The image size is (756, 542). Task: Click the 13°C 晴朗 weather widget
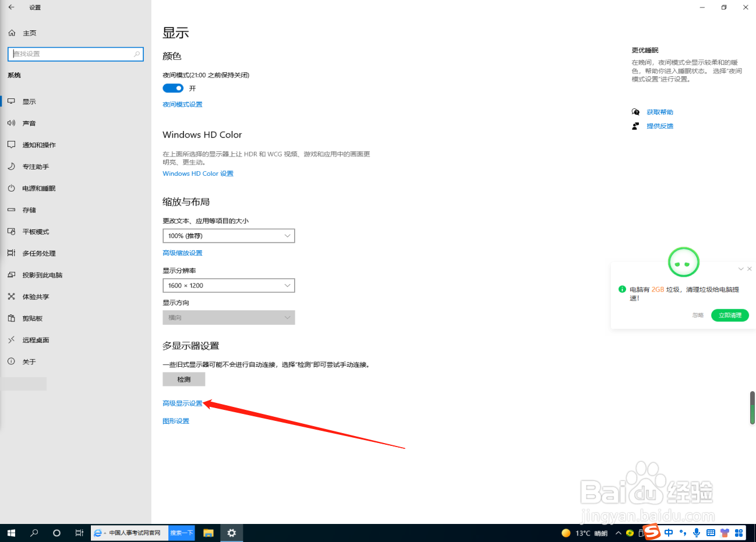585,533
